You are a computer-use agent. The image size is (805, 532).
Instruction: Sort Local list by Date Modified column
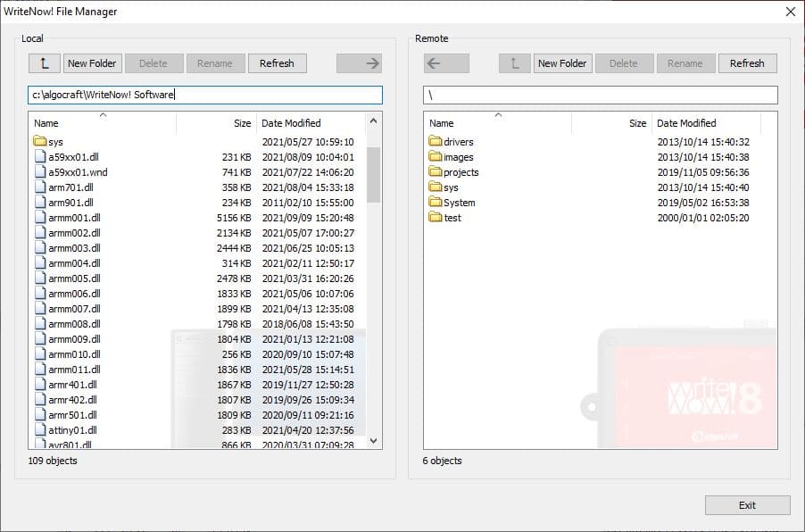click(311, 123)
